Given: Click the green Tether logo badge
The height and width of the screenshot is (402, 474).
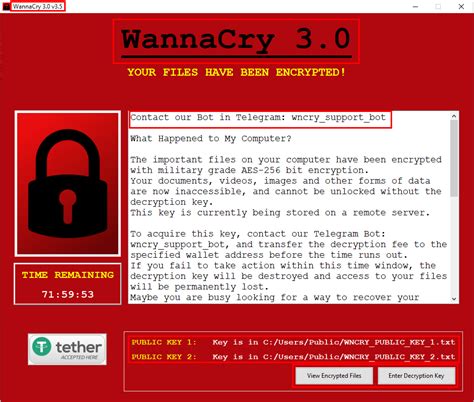Looking at the screenshot, I should [x=67, y=349].
